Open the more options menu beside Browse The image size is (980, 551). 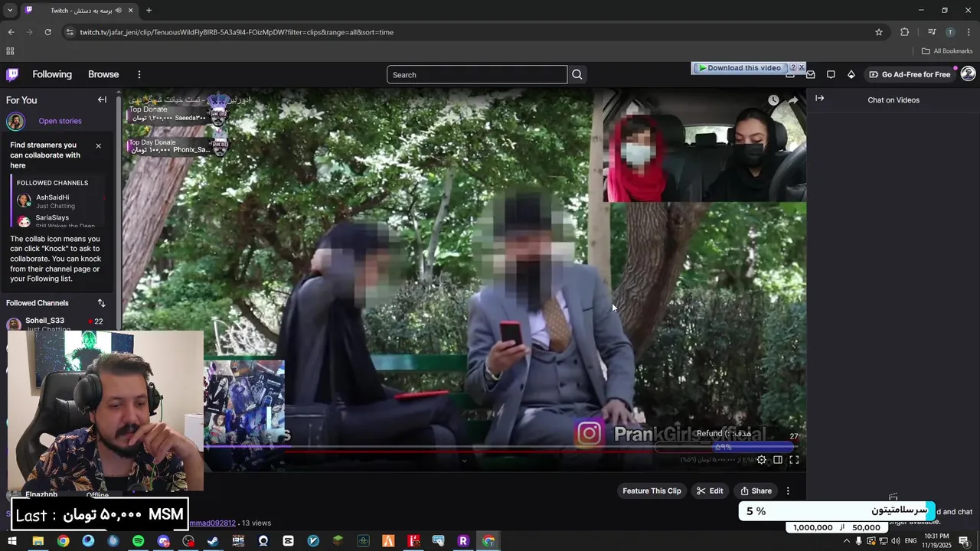point(139,74)
